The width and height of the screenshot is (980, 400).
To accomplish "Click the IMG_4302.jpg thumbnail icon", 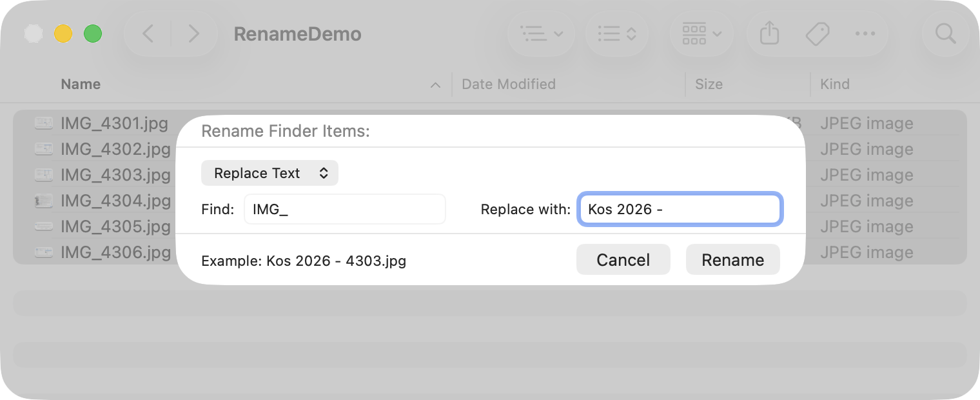I will 44,149.
